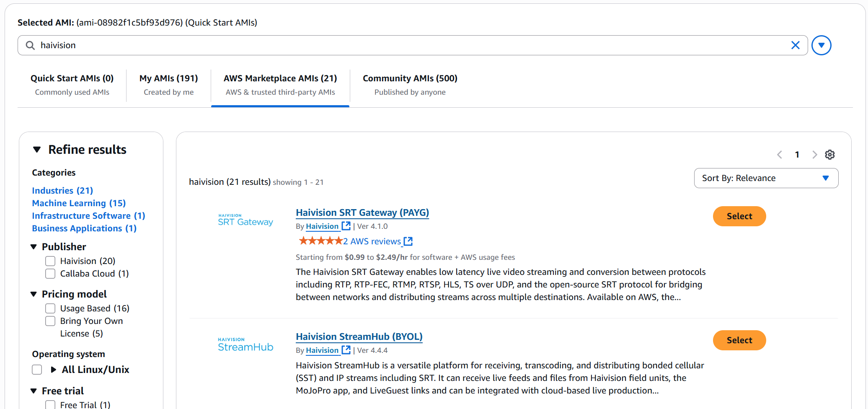868x409 pixels.
Task: Collapse the Refine results panel
Action: [x=37, y=150]
